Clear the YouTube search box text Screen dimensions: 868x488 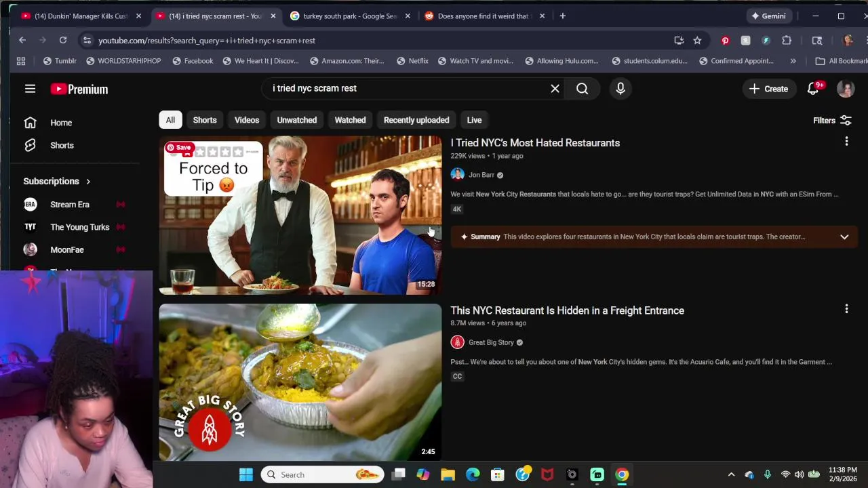click(x=555, y=88)
